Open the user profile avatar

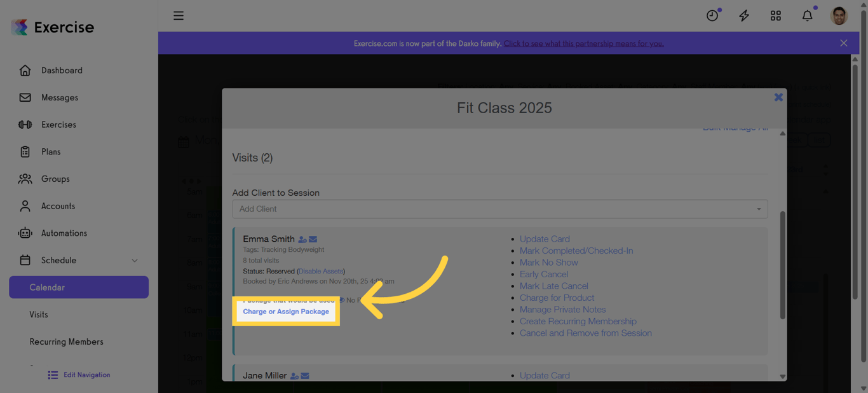(x=839, y=16)
